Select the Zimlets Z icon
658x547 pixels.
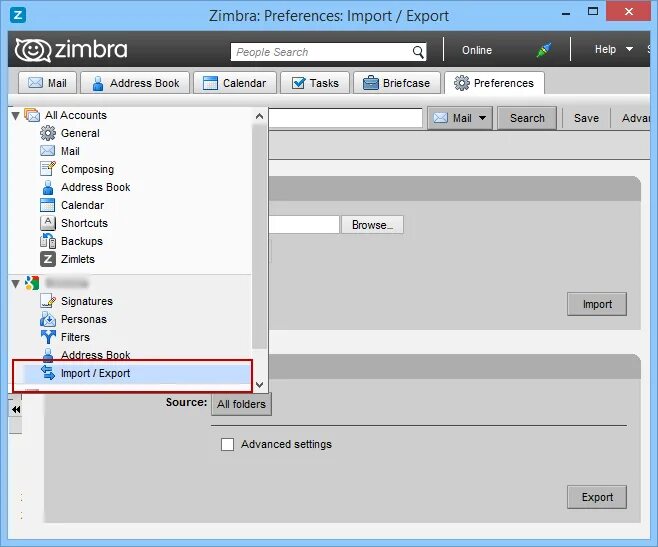tap(48, 259)
